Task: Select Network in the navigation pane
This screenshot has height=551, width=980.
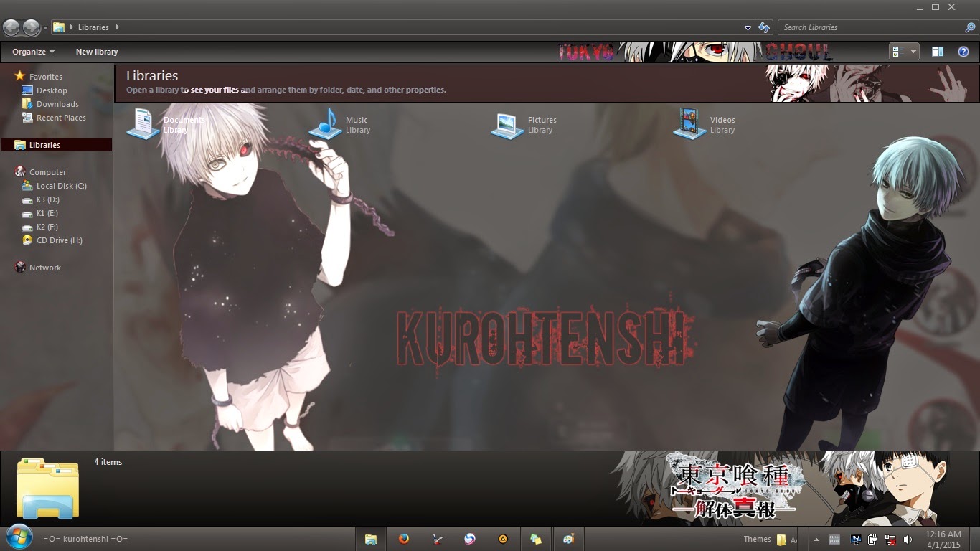Action: pos(44,268)
